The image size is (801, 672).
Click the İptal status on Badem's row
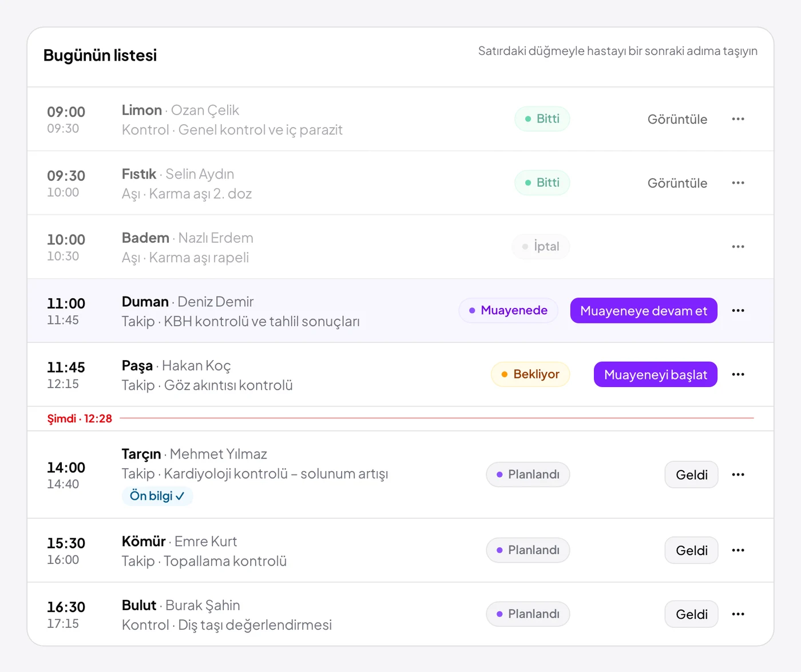pos(541,247)
